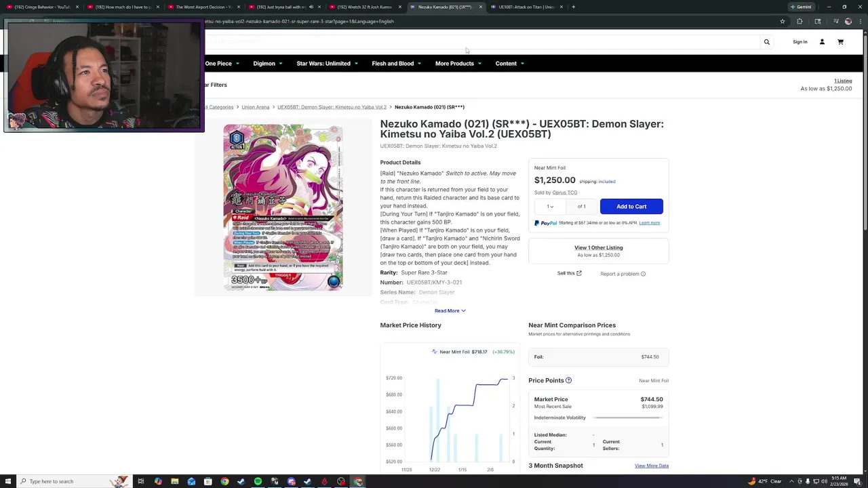Bookmark this page with star icon
868x488 pixels.
(x=783, y=21)
